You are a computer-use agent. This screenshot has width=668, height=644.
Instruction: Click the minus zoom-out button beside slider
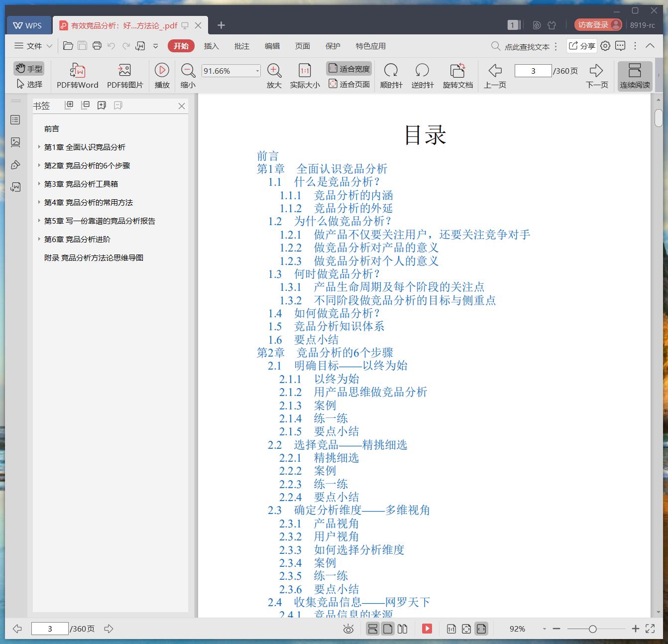coord(557,629)
